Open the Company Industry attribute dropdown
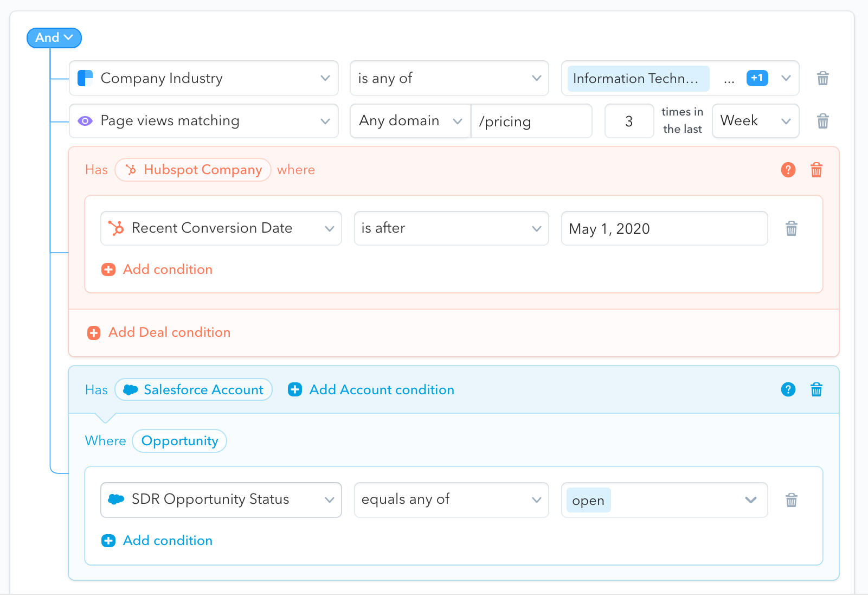This screenshot has width=868, height=596. point(204,78)
